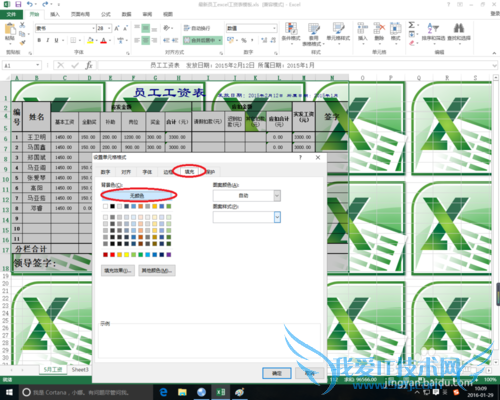
Task: Click the Cut scissors icon
Action: (22, 25)
